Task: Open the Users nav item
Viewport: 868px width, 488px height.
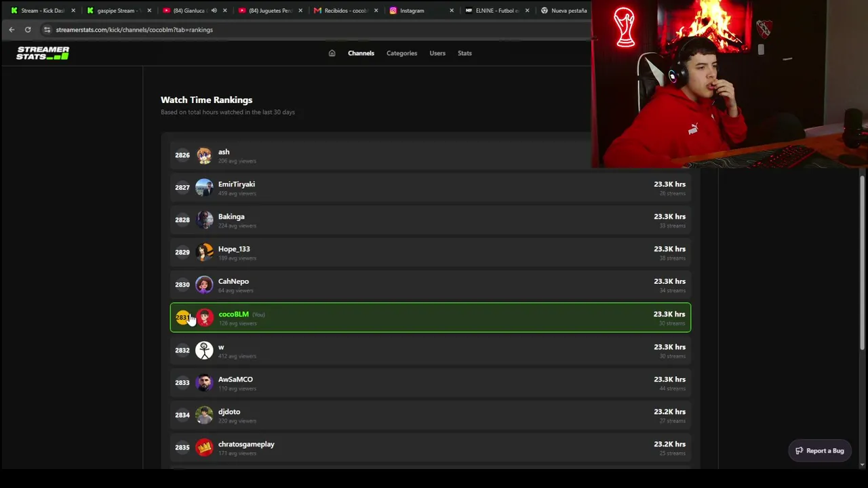Action: tap(437, 53)
